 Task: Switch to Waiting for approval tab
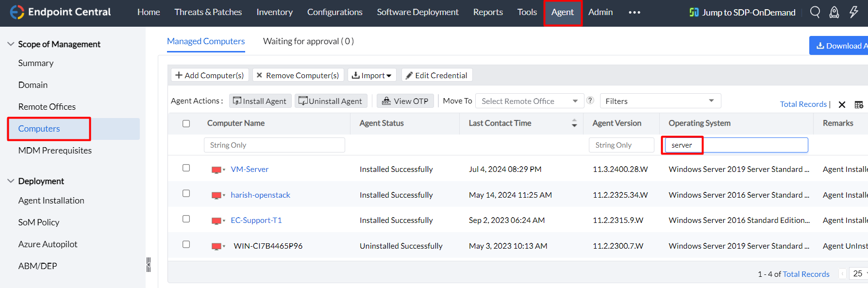tap(308, 41)
